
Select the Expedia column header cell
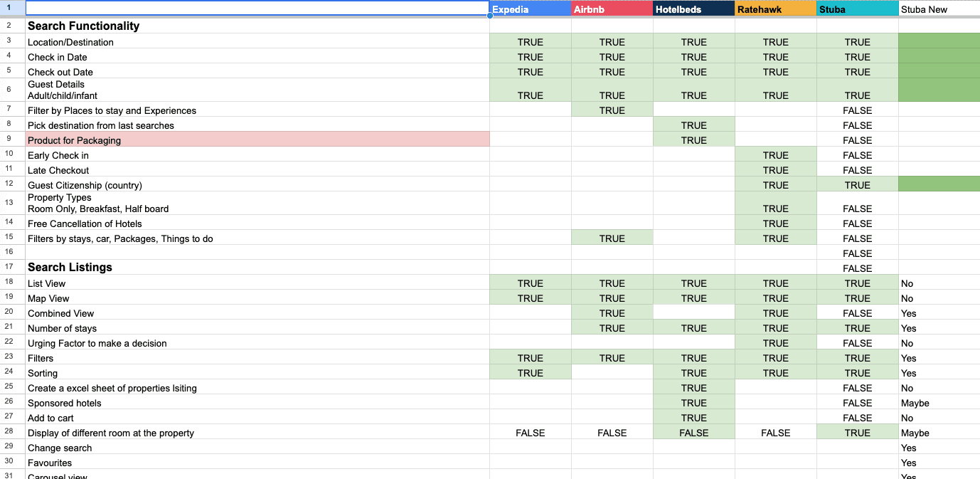531,9
